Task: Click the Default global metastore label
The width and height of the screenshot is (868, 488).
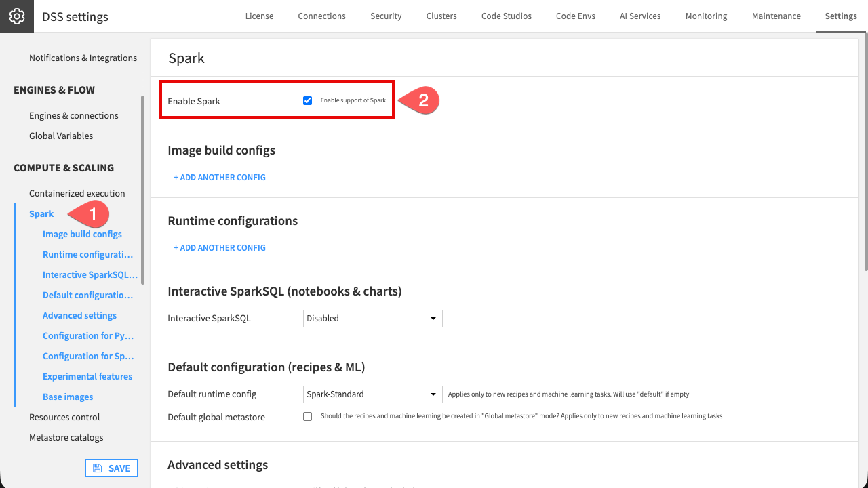Action: pyautogui.click(x=216, y=417)
